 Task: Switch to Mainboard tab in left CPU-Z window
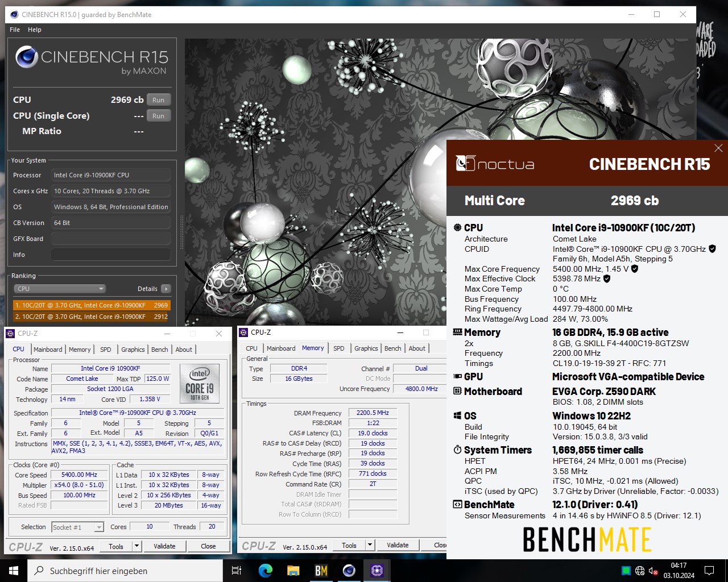tap(48, 350)
